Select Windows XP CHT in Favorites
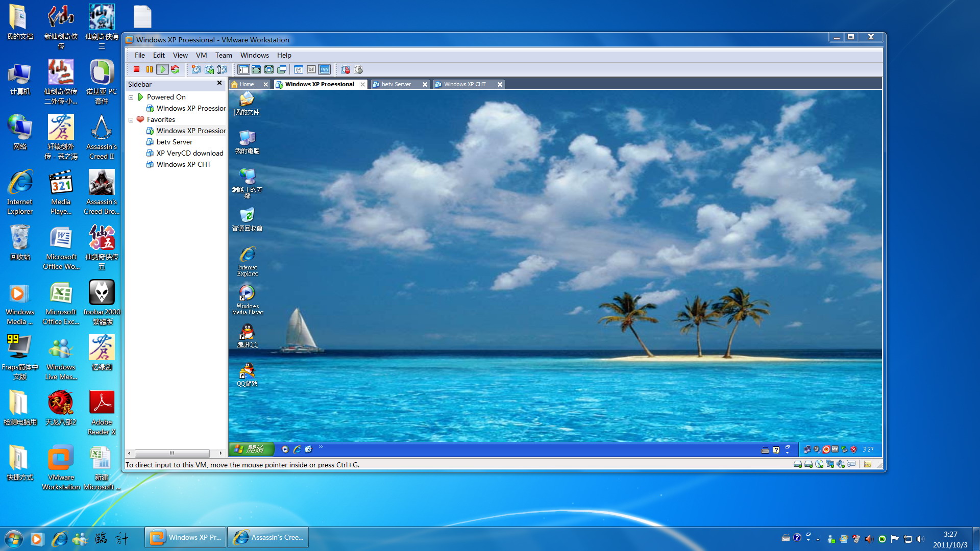 (179, 164)
